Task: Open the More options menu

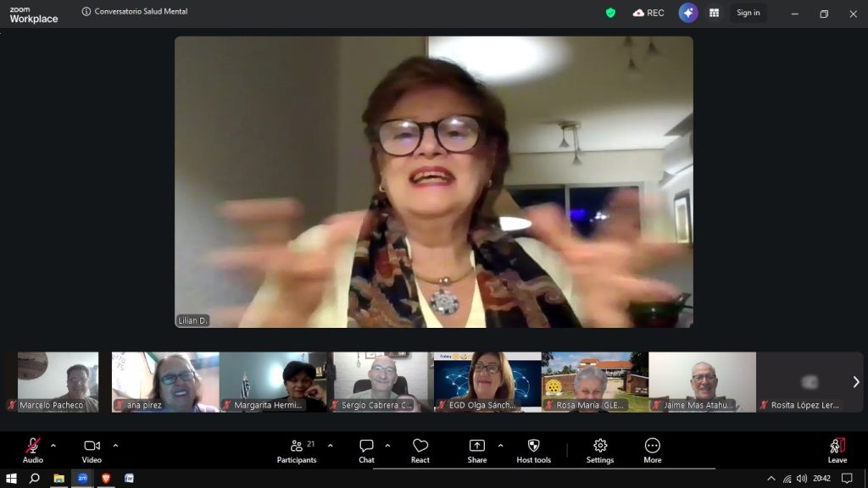Action: (x=652, y=450)
